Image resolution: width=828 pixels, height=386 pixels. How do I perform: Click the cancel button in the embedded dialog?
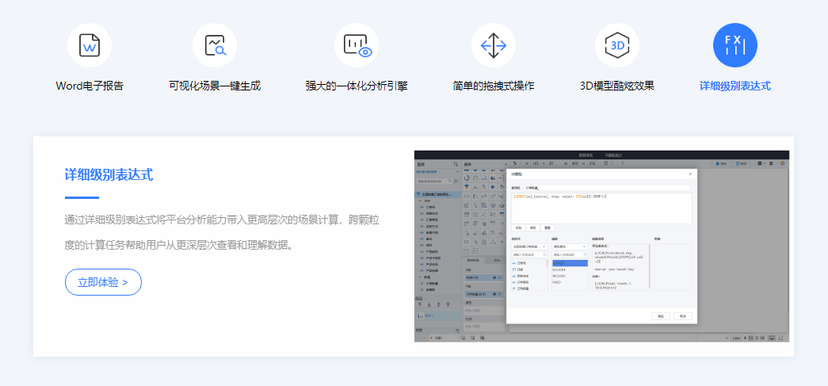click(683, 316)
